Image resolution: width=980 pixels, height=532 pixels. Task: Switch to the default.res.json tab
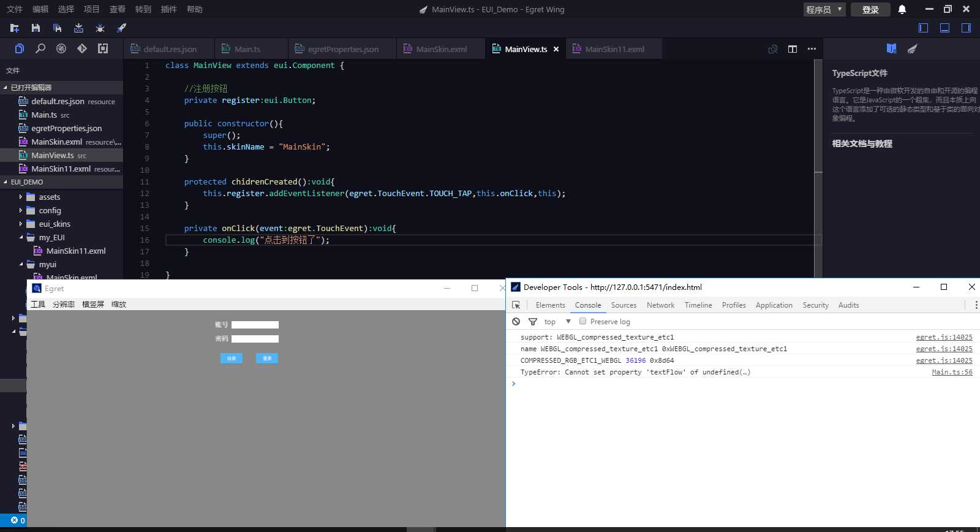[169, 49]
